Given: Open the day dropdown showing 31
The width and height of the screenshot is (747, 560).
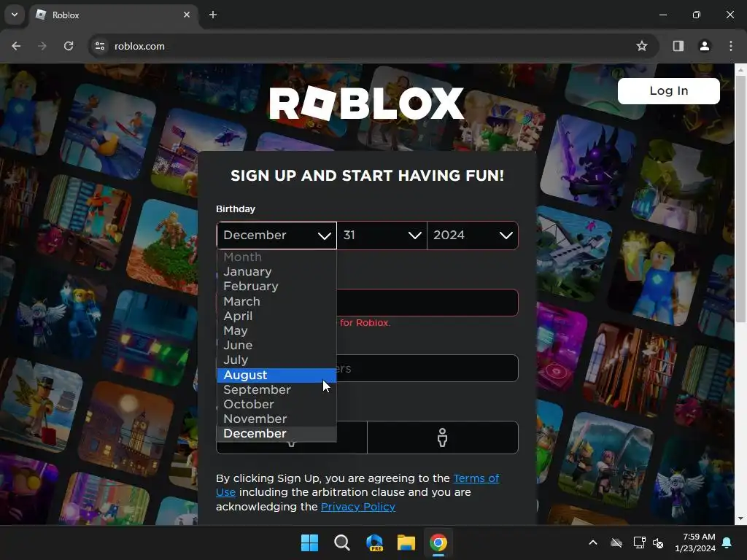Looking at the screenshot, I should click(x=382, y=236).
